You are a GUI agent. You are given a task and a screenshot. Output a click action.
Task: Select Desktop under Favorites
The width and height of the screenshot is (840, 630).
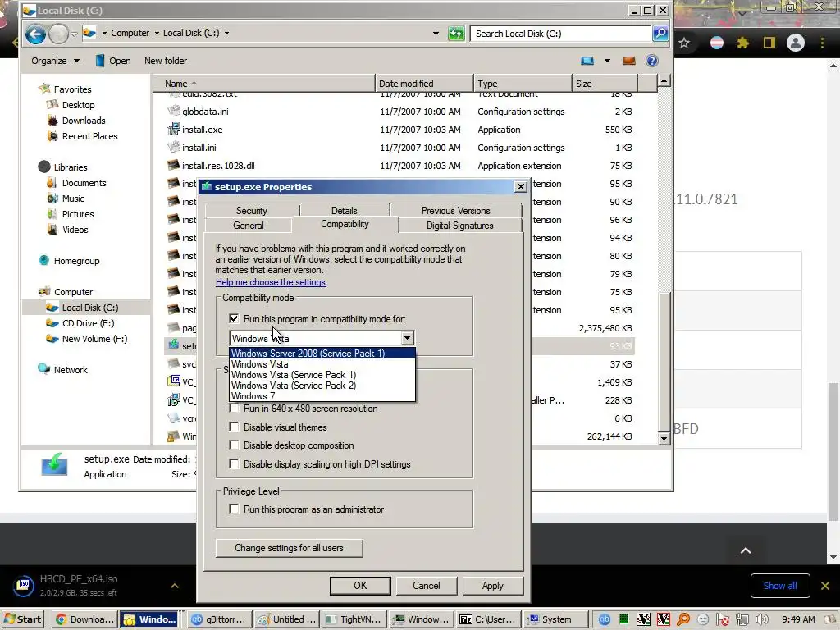coord(78,105)
